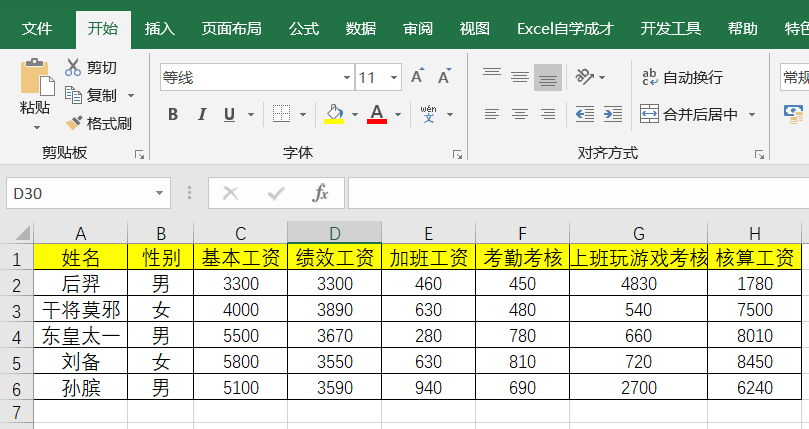Apply middle vertical alignment

pos(520,77)
